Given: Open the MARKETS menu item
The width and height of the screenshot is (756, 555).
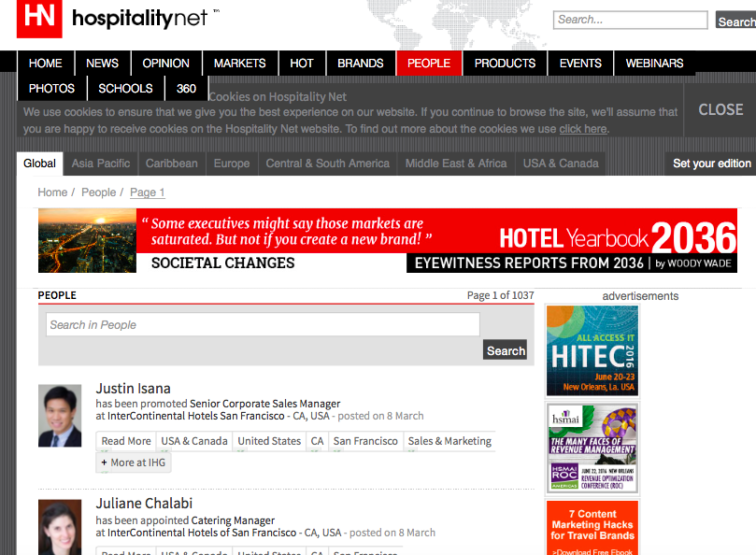Looking at the screenshot, I should [239, 64].
